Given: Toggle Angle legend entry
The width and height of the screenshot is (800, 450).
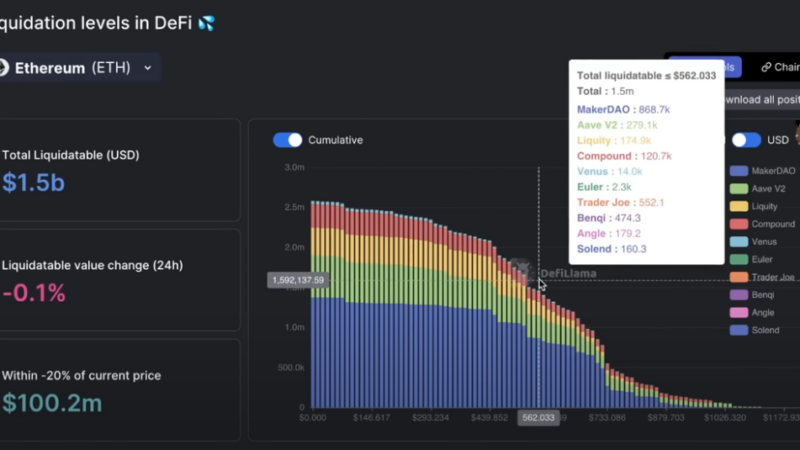Looking at the screenshot, I should pos(752,312).
